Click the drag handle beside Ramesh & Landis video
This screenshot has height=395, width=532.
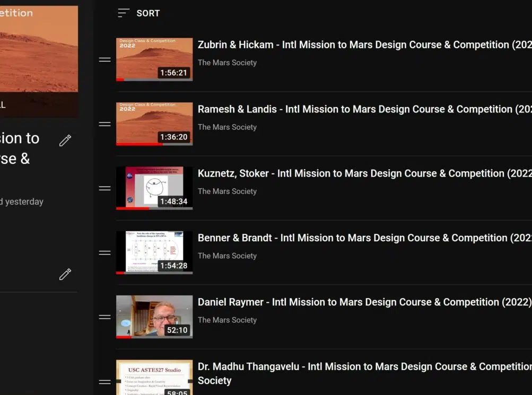click(x=105, y=124)
